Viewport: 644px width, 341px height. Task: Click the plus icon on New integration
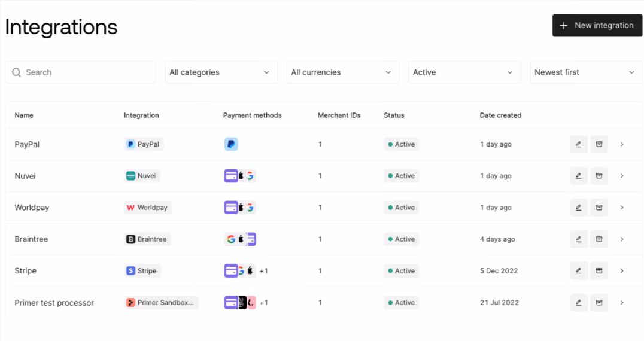564,26
